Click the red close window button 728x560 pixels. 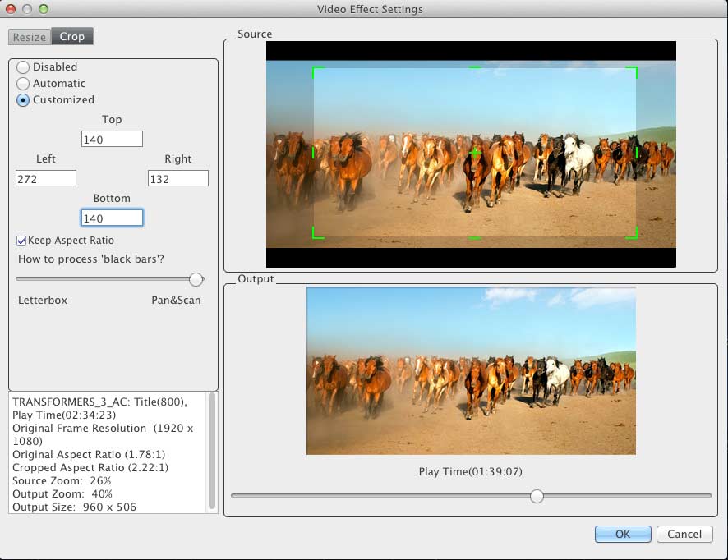coord(11,9)
